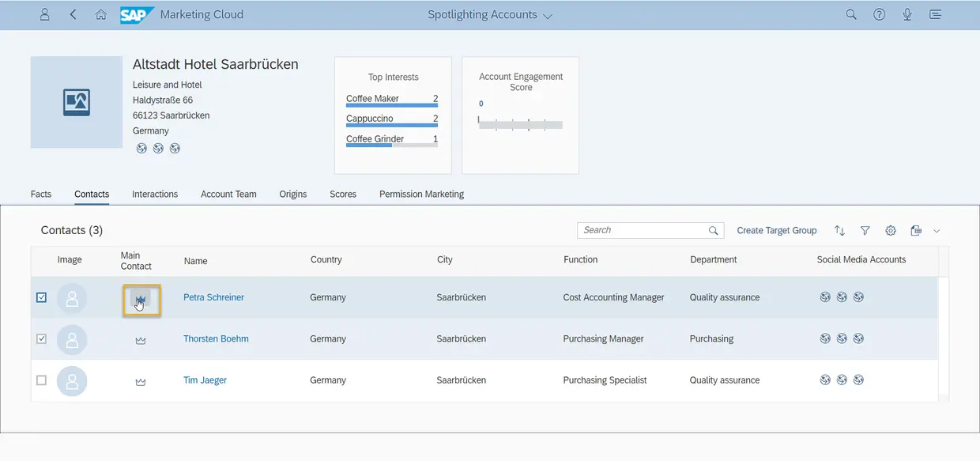Image resolution: width=980 pixels, height=461 pixels.
Task: Open the Scores tab
Action: (343, 194)
